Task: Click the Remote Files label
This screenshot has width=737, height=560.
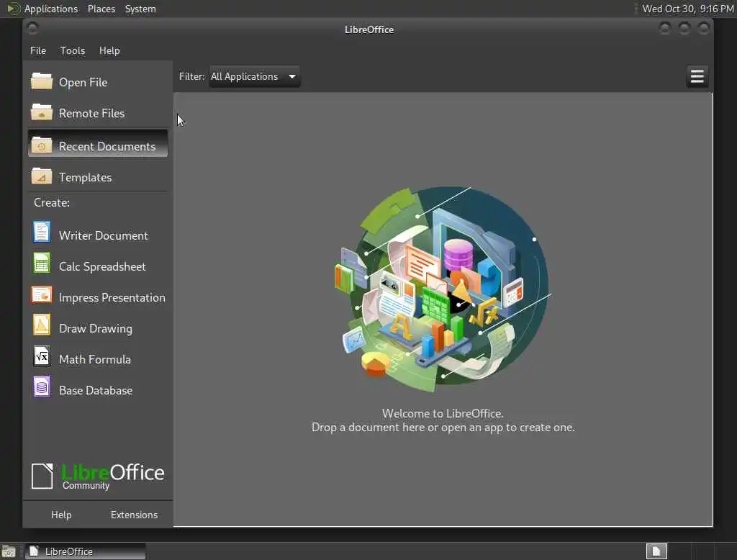Action: click(x=91, y=113)
